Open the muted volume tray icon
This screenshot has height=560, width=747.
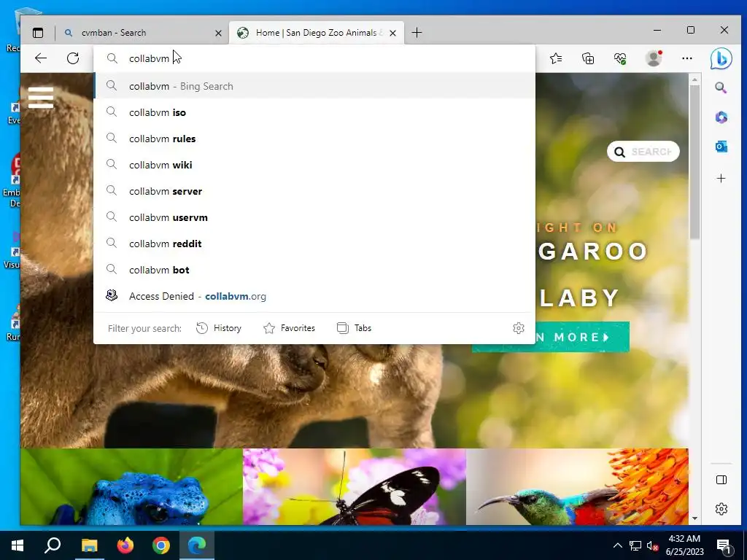click(652, 545)
